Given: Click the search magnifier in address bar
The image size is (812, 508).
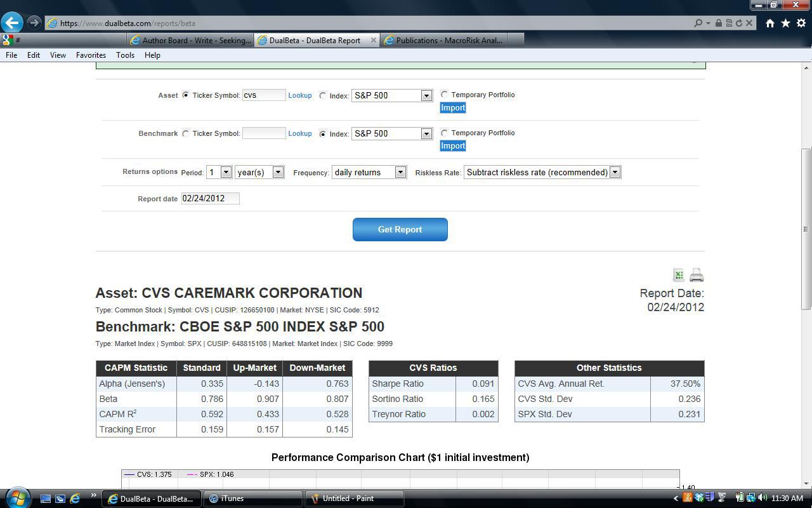Looking at the screenshot, I should point(698,23).
